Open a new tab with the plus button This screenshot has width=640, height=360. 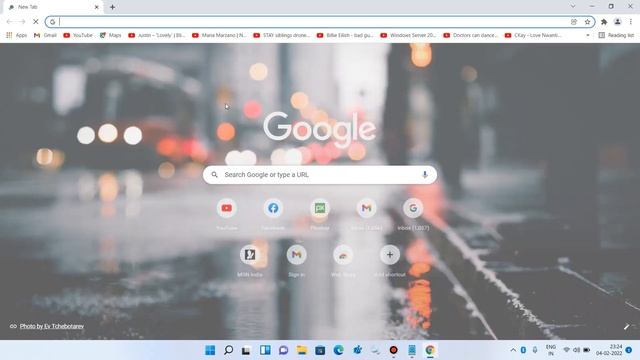112,7
